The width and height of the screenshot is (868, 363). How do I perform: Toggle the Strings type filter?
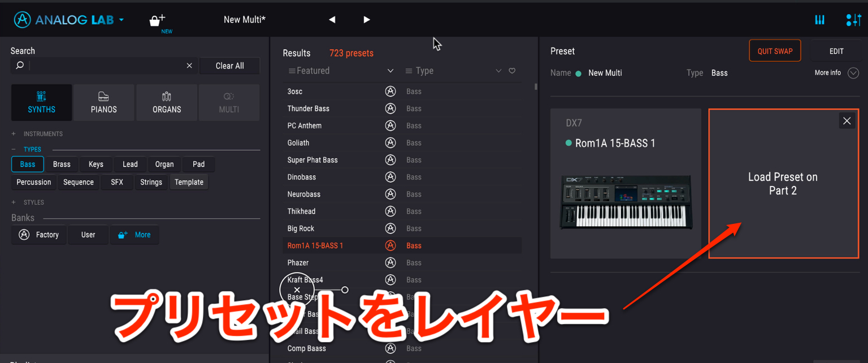pyautogui.click(x=151, y=182)
